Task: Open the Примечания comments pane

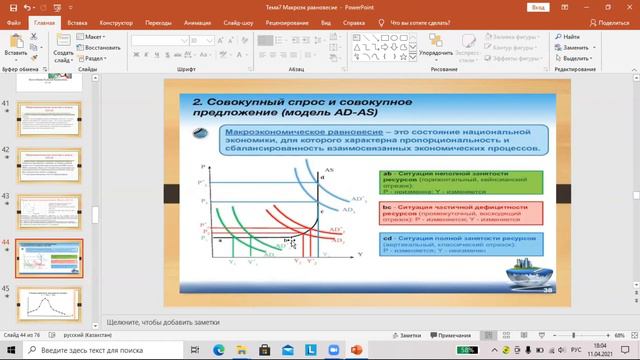Action: [451, 335]
